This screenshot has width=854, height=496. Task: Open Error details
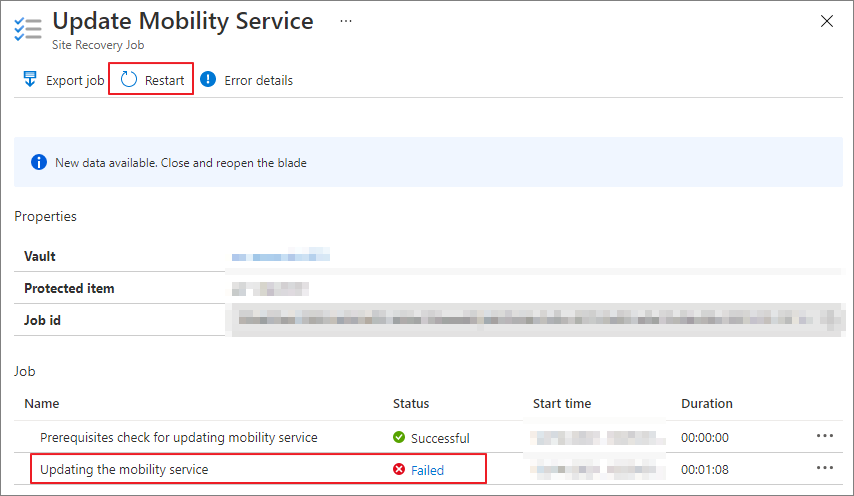click(x=258, y=81)
